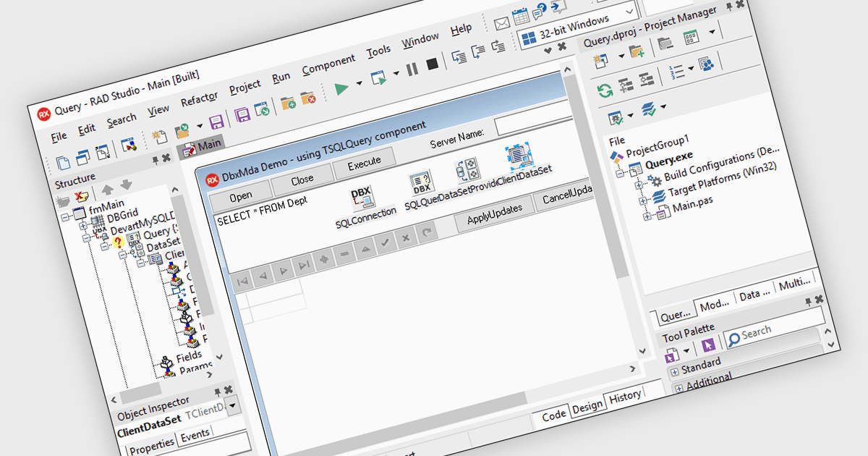This screenshot has height=456, width=868.
Task: Expand the Additional palette category
Action: coord(679,388)
